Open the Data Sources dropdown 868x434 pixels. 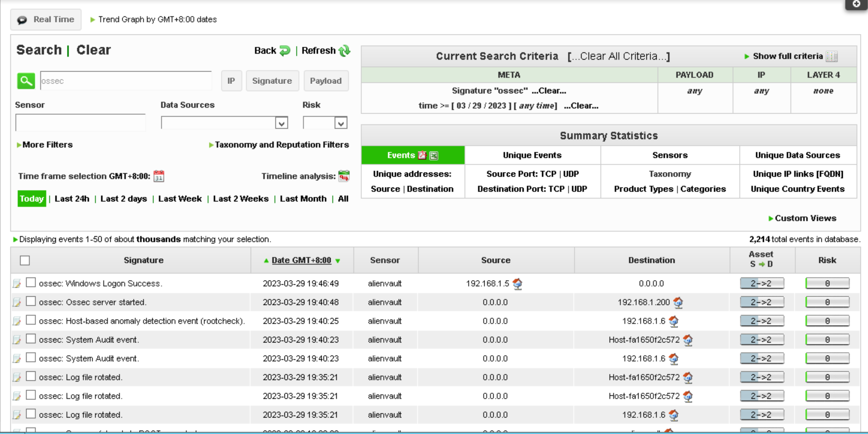point(281,123)
